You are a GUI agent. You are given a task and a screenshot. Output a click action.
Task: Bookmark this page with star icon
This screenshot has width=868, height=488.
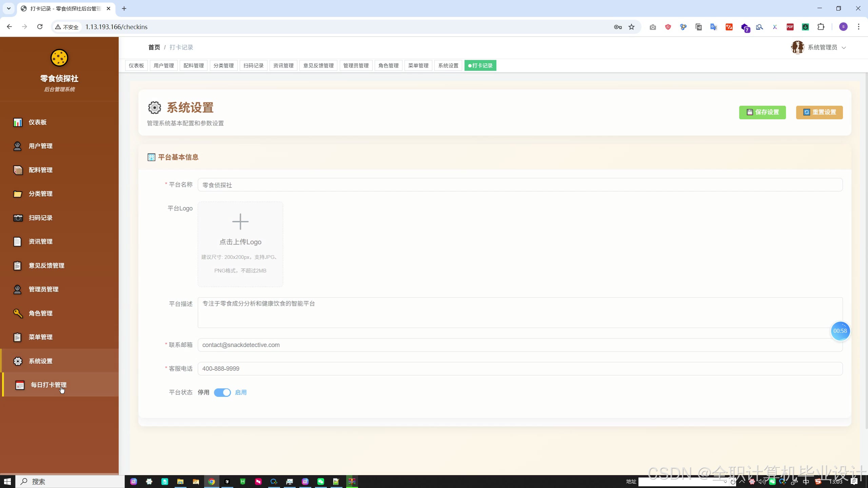pos(631,27)
